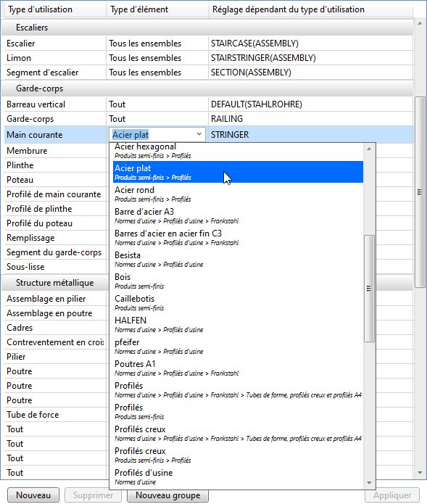This screenshot has height=504, width=427.
Task: Click the RAILING setting cell
Action: pyautogui.click(x=311, y=119)
